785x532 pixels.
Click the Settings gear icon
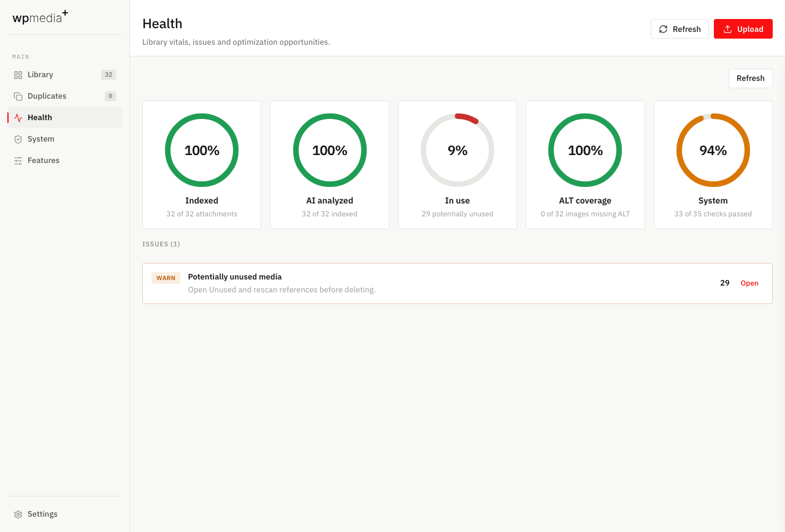[x=18, y=514]
